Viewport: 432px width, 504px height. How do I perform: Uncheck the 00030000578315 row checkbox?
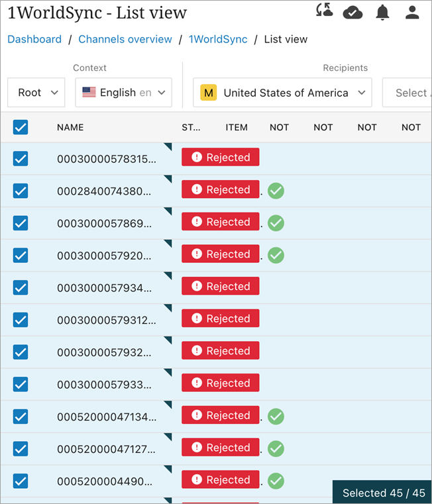click(x=21, y=158)
